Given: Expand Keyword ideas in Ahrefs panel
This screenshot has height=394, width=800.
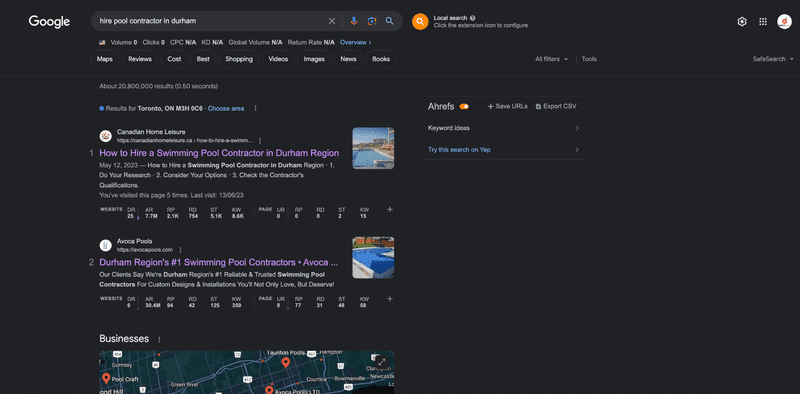Looking at the screenshot, I should click(504, 128).
